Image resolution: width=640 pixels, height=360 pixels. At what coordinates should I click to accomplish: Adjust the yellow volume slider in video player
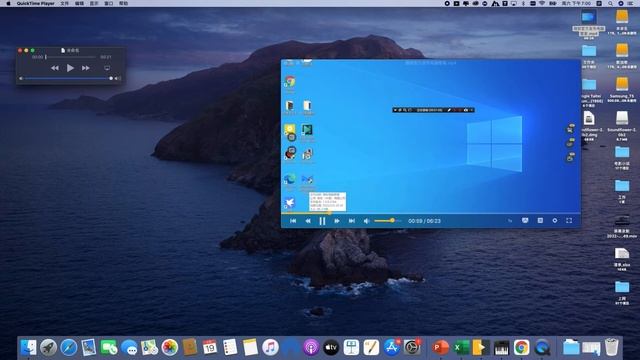[x=387, y=220]
